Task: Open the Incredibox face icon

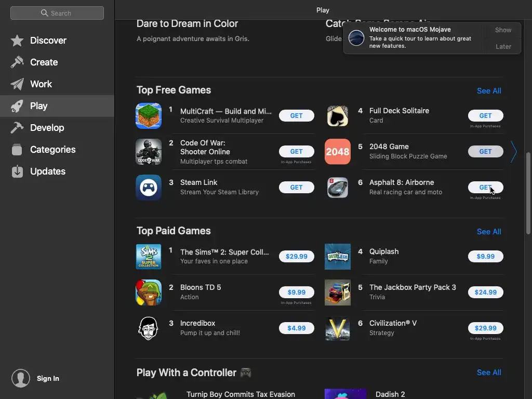Action: tap(148, 328)
